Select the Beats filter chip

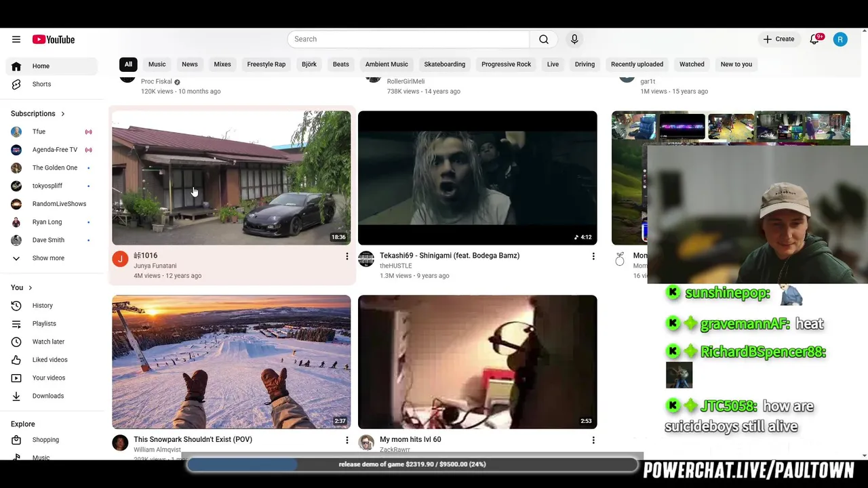tap(341, 64)
